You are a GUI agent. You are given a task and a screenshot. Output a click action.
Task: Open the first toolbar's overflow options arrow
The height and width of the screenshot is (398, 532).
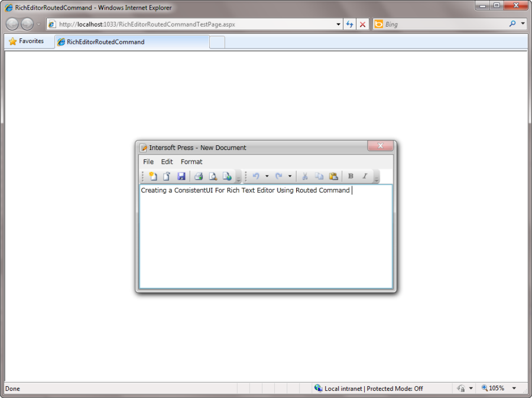pyautogui.click(x=239, y=177)
